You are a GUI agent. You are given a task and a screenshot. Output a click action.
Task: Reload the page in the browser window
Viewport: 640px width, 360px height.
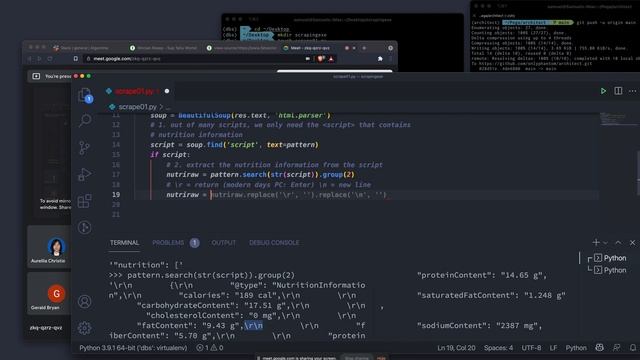tap(50, 59)
